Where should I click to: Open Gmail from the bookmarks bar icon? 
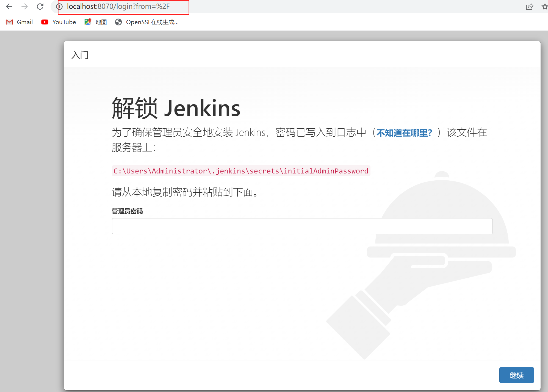click(x=9, y=22)
